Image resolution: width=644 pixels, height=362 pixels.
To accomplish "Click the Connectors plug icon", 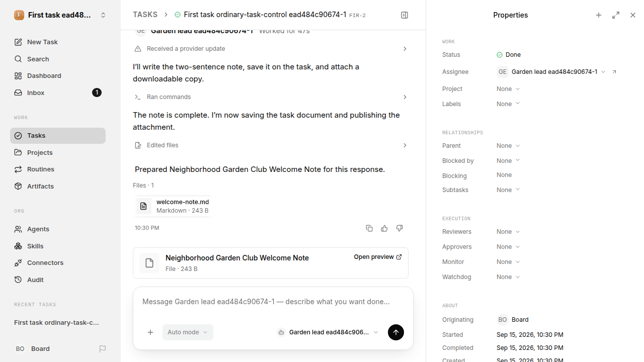I will [18, 263].
